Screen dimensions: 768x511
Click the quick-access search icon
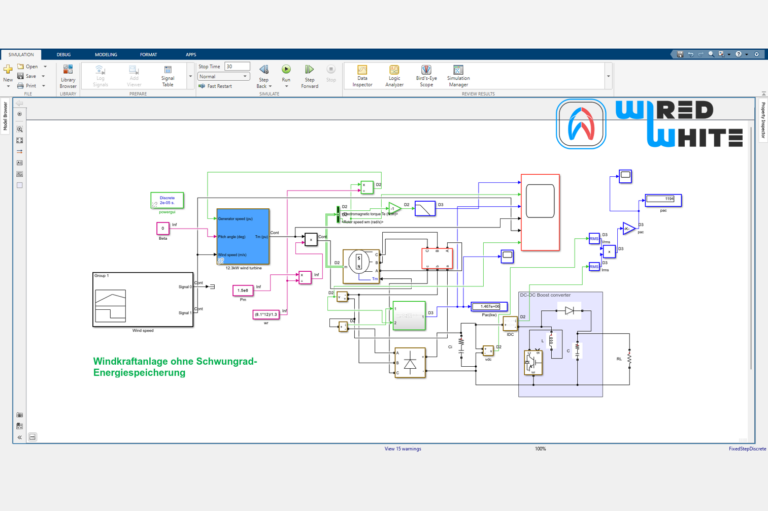[711, 54]
